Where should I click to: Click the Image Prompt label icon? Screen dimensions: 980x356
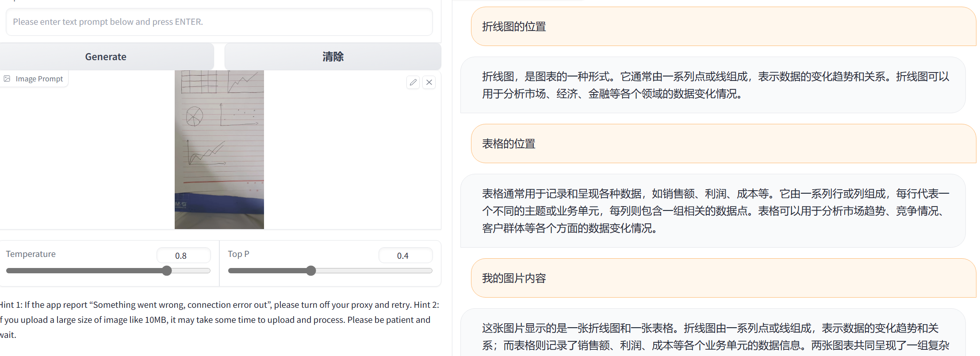[x=7, y=79]
